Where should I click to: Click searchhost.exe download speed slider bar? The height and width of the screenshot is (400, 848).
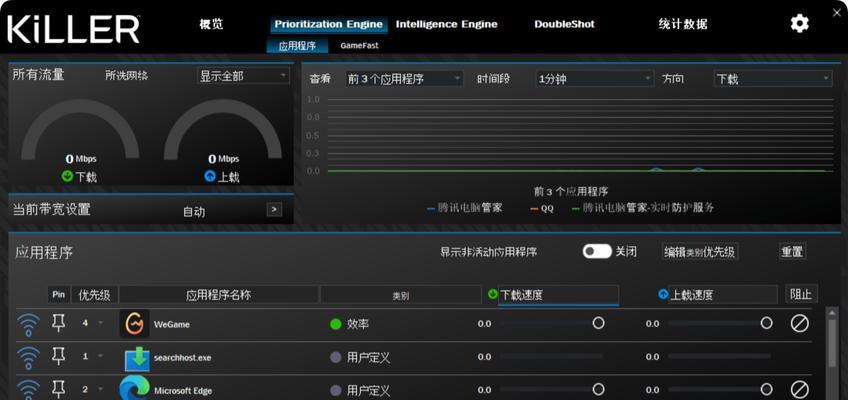click(x=552, y=356)
